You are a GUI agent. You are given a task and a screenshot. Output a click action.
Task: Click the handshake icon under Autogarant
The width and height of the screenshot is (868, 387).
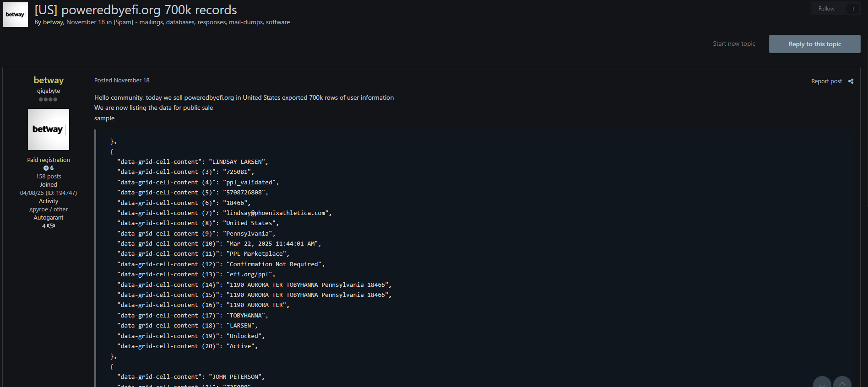(x=51, y=226)
